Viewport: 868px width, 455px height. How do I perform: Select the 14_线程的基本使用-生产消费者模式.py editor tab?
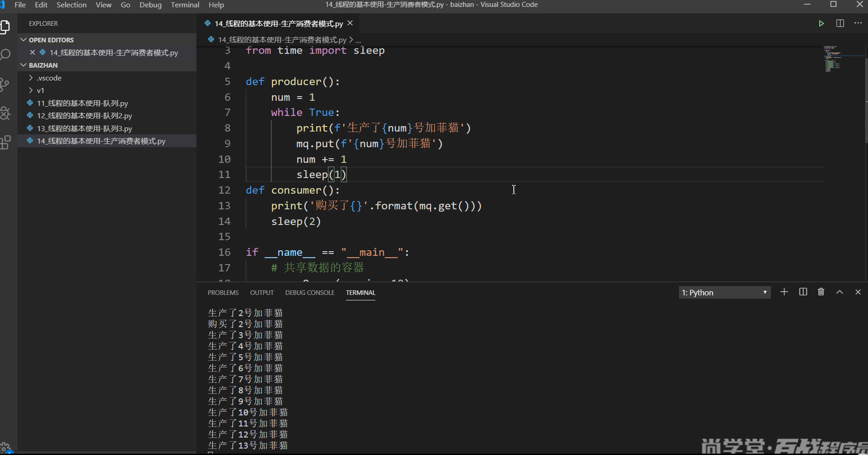click(x=279, y=23)
